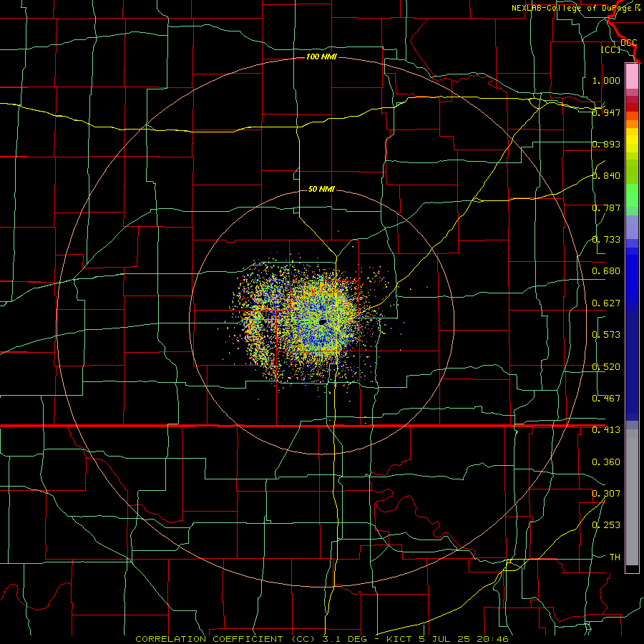Select the 0.520 legend value

tap(606, 367)
